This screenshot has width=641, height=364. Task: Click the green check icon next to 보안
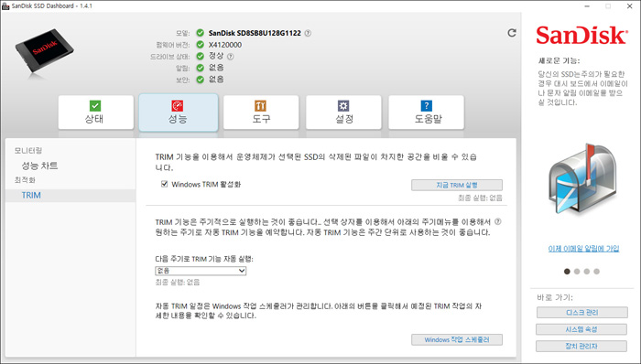point(200,80)
